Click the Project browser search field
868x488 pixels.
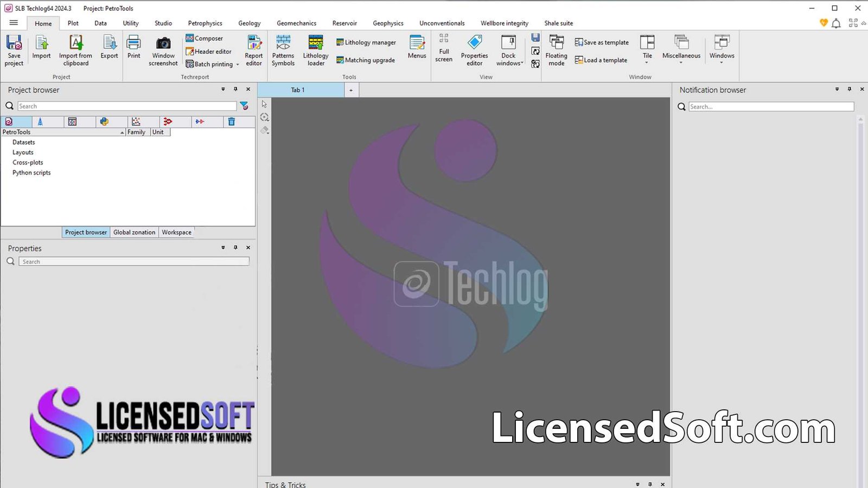[127, 106]
